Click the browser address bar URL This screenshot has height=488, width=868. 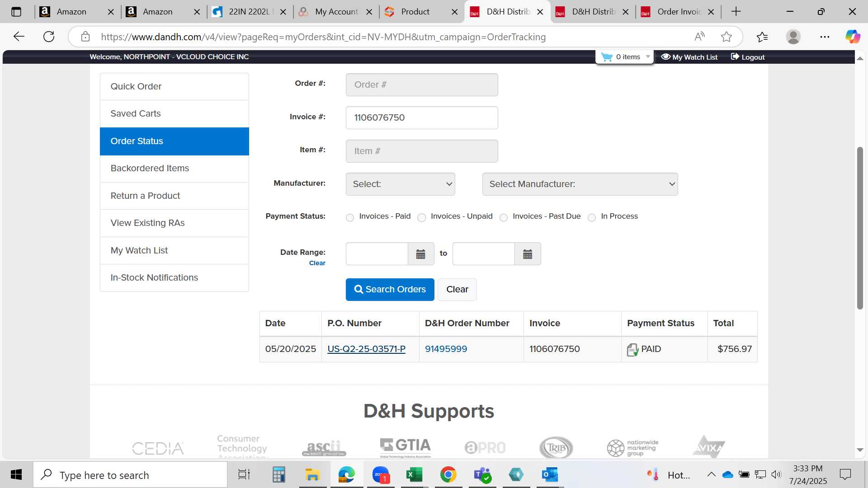[x=323, y=37]
